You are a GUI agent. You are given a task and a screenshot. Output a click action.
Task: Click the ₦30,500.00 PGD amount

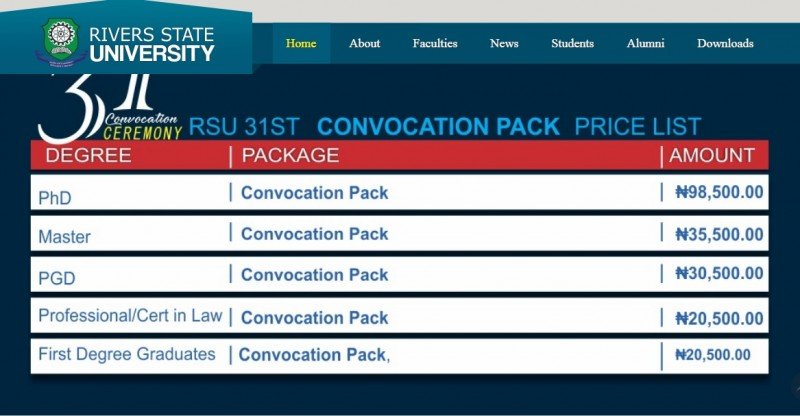(719, 275)
